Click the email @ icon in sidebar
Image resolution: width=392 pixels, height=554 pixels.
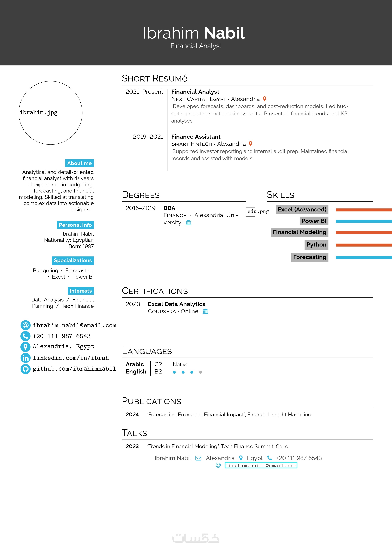tap(25, 325)
